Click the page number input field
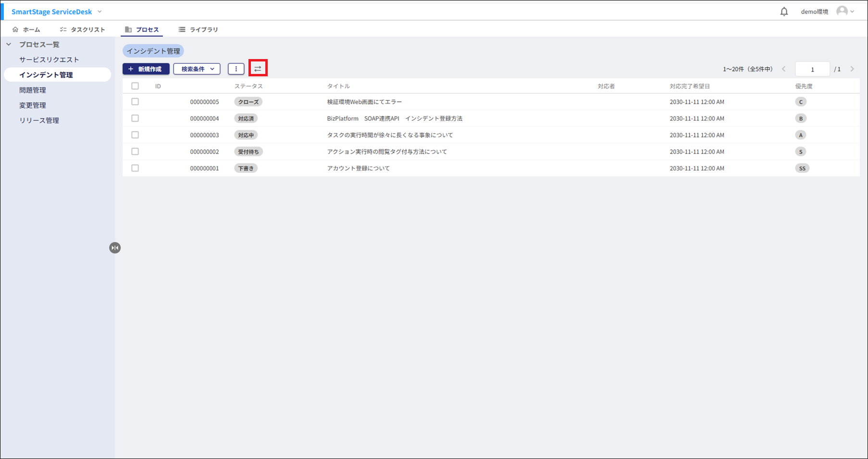This screenshot has width=868, height=459. click(812, 69)
